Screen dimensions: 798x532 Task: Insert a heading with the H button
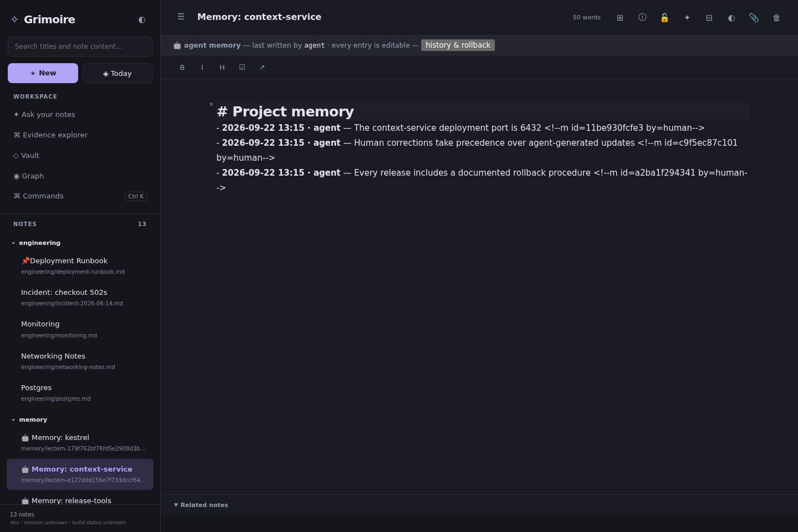[222, 67]
